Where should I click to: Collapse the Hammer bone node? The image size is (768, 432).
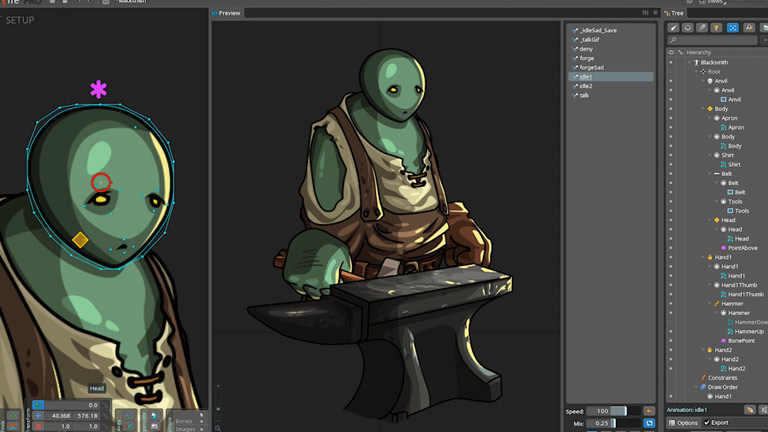710,304
